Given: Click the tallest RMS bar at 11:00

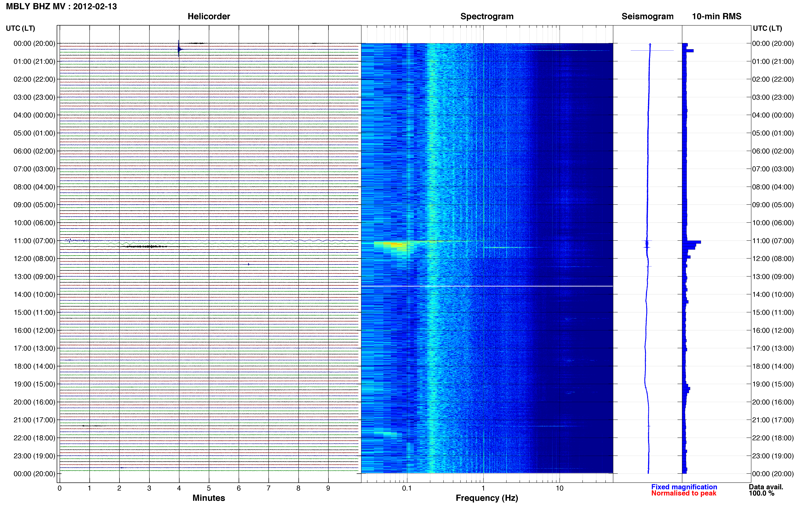Looking at the screenshot, I should [692, 242].
